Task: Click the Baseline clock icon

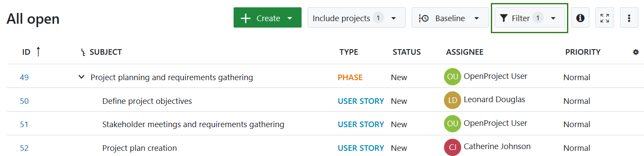Action: [x=423, y=18]
